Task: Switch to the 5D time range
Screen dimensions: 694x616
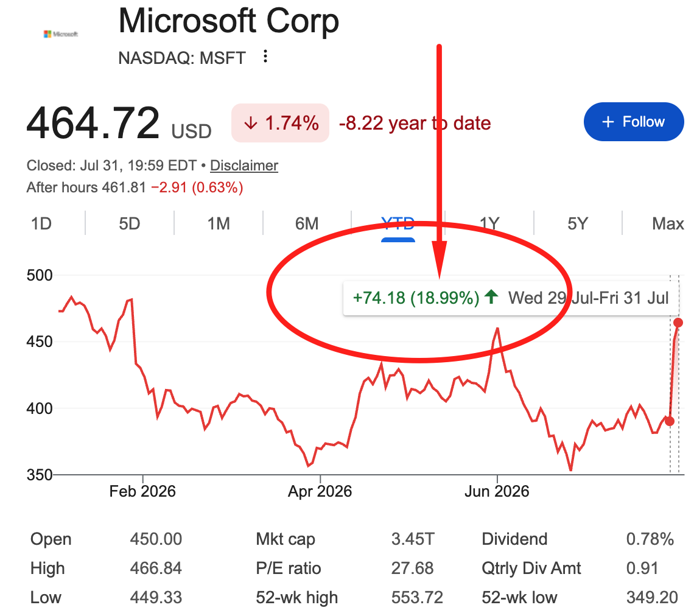Action: (x=129, y=223)
